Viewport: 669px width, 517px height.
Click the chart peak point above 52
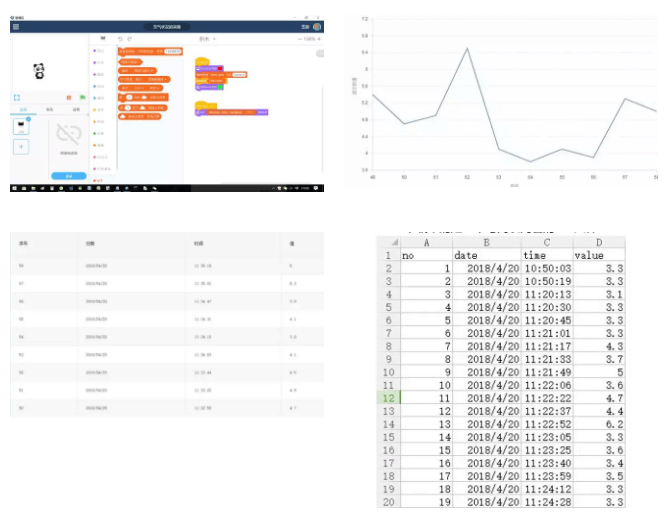tap(467, 48)
